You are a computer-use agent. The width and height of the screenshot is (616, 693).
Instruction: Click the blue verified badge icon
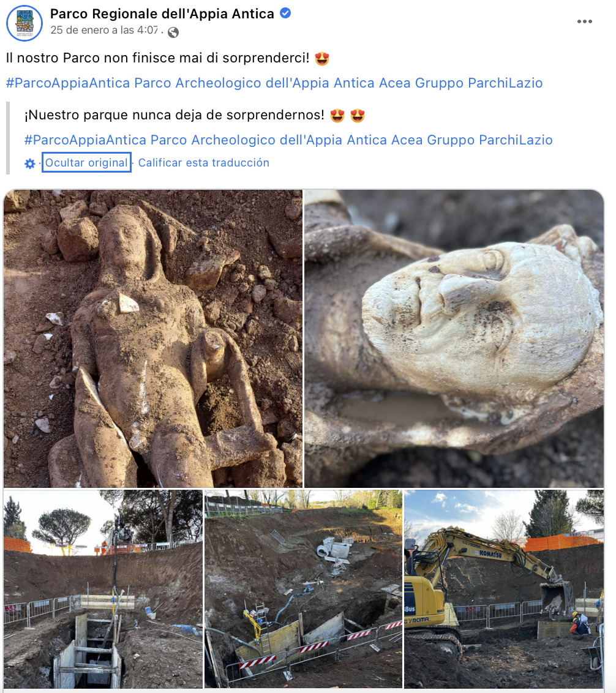tap(286, 13)
